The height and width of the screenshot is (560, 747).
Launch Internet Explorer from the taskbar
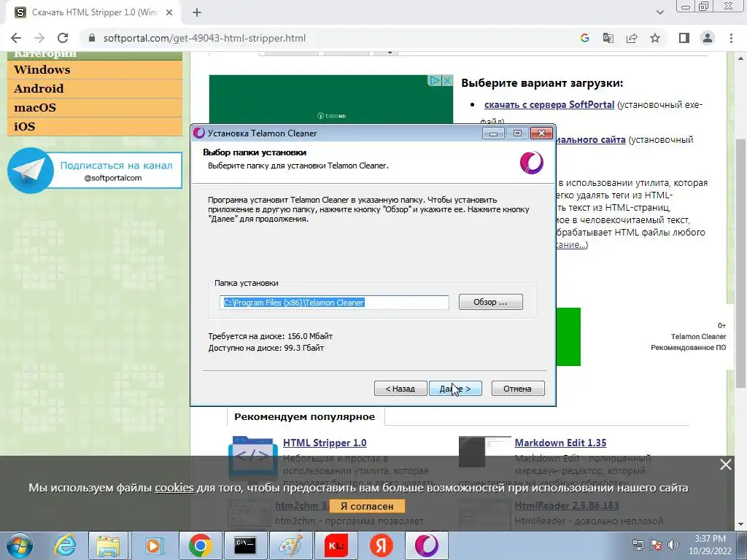[64, 545]
